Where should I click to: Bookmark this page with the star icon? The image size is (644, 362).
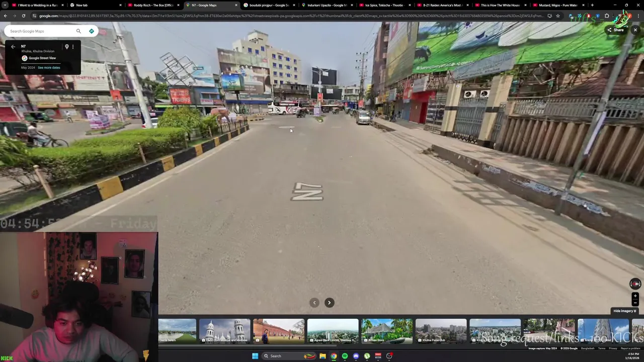point(557,16)
